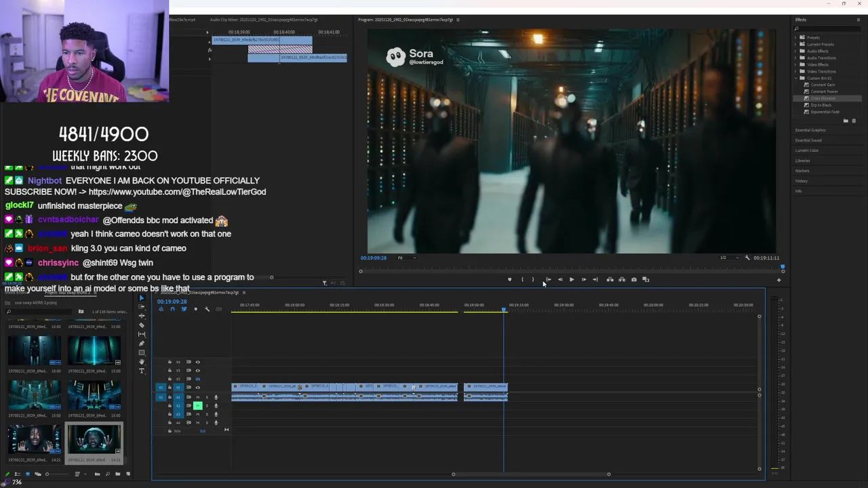Unmute the A2 audio track
868x488 pixels.
tap(198, 405)
